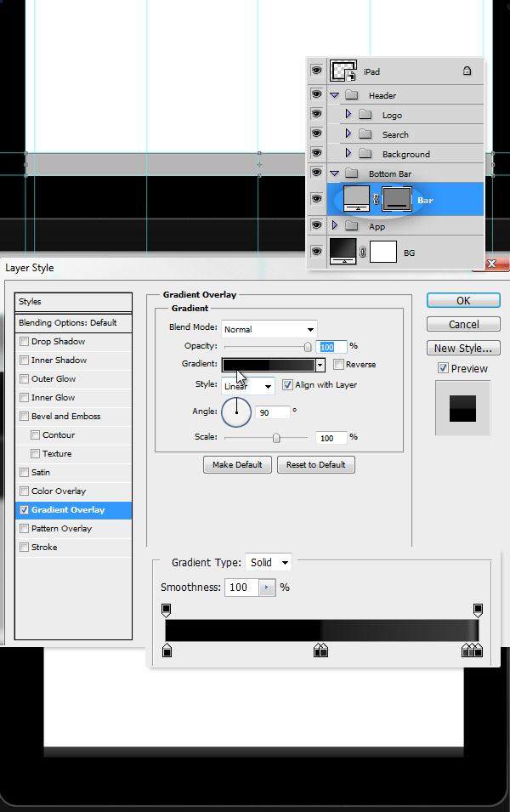Click the Bar layer fill thumbnail

click(x=357, y=199)
